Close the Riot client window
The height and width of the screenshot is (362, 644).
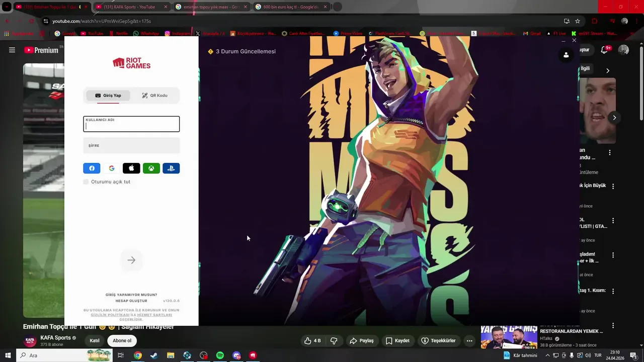coord(574,40)
